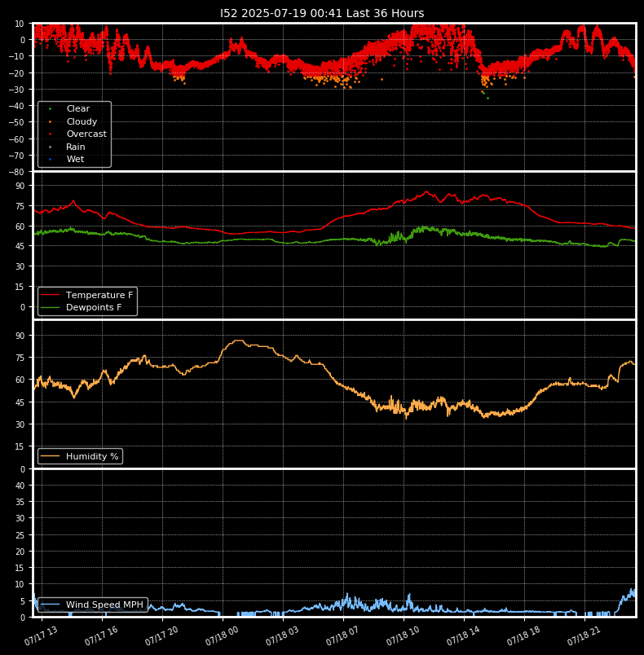Click the 'Wet' legend entry
The image size is (644, 655).
tap(75, 159)
